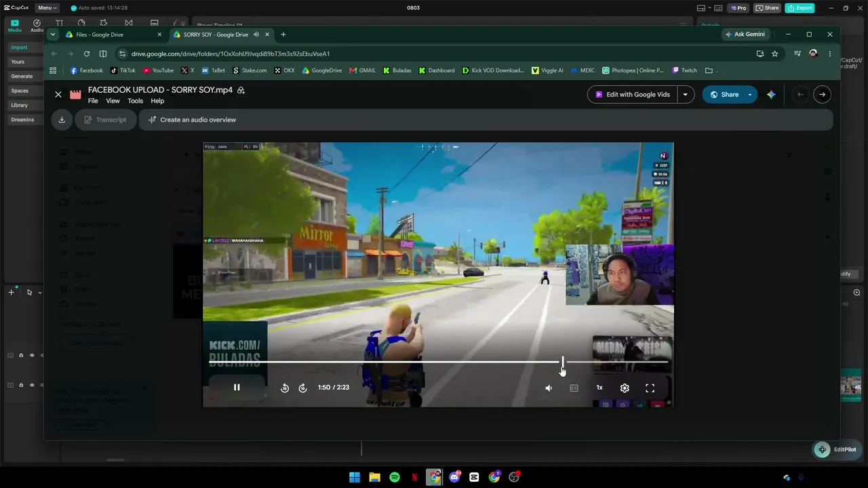This screenshot has height=488, width=868.
Task: Open the Stake.com bookmark
Action: click(x=250, y=70)
